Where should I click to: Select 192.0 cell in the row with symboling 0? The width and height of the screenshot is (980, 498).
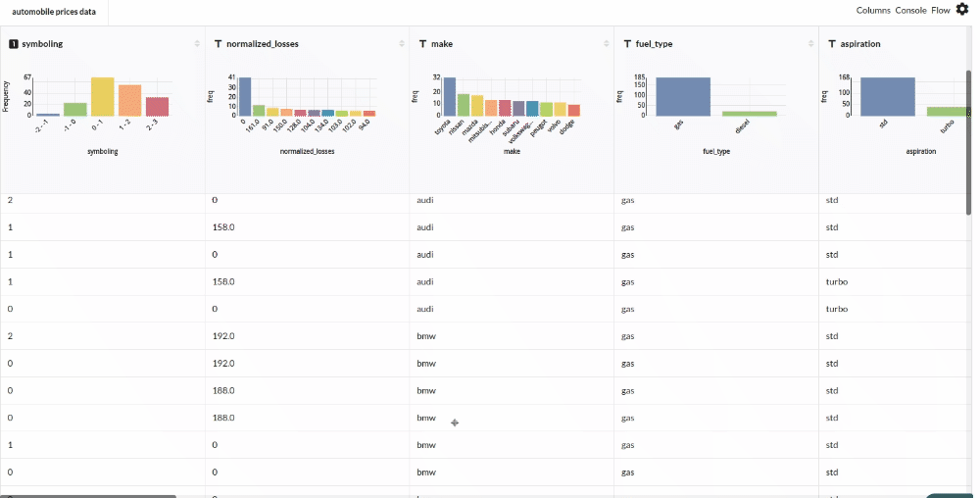pyautogui.click(x=223, y=363)
